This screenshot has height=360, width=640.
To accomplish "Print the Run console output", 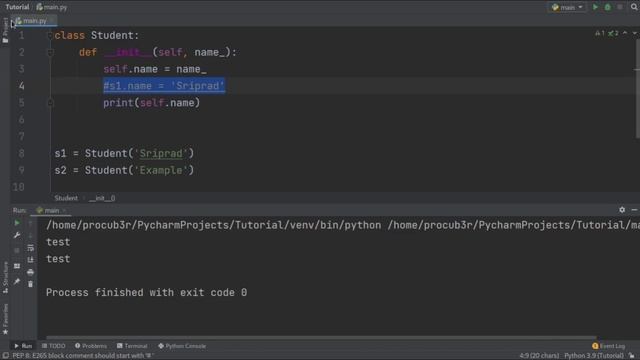I will [x=30, y=272].
